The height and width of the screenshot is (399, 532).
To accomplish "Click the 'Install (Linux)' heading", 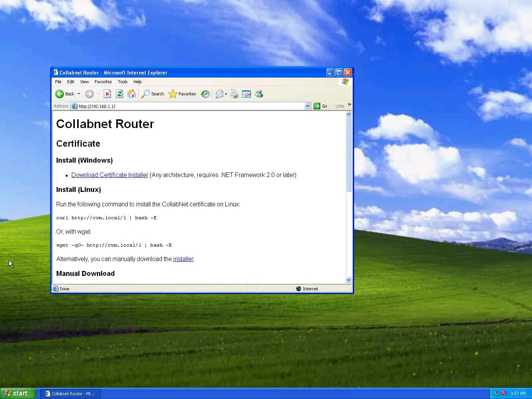I will point(79,190).
